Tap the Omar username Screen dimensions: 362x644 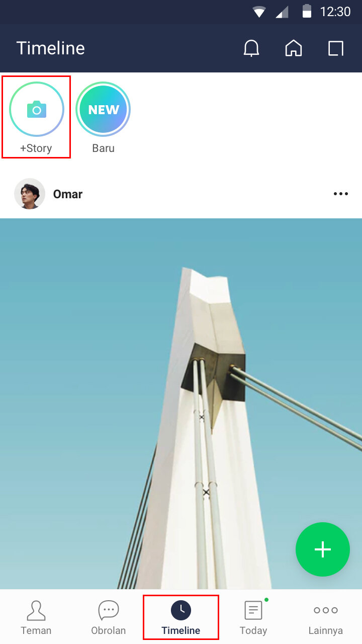pos(68,194)
